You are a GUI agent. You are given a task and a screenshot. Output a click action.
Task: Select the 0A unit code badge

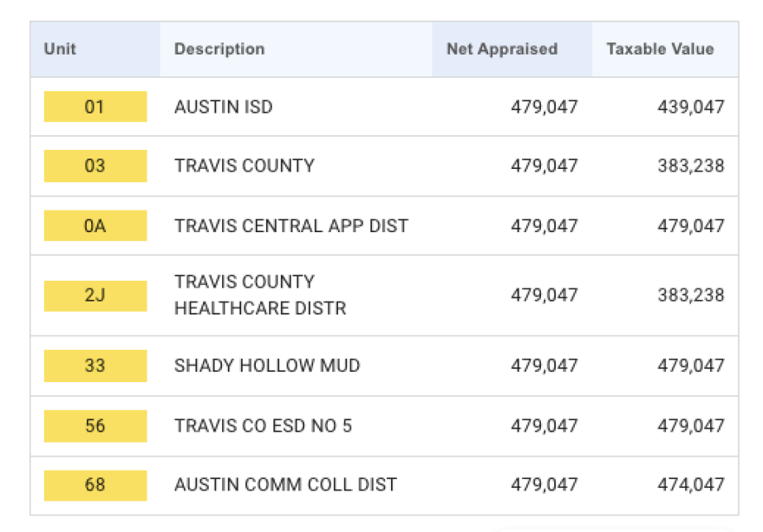(95, 226)
